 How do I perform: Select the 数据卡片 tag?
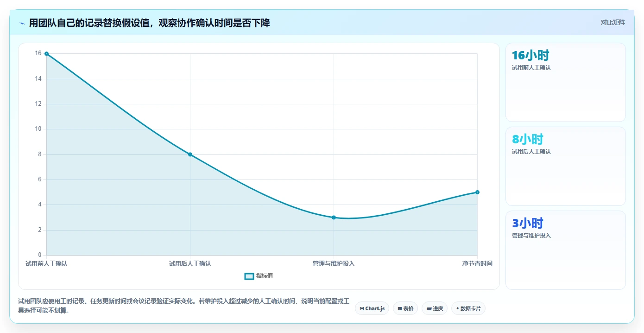coord(468,308)
